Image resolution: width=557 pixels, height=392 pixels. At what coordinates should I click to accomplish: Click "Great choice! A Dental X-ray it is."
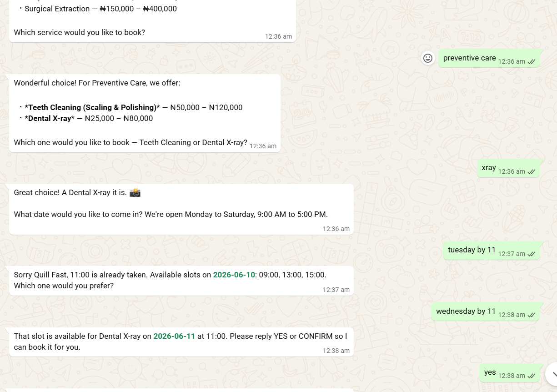(70, 193)
